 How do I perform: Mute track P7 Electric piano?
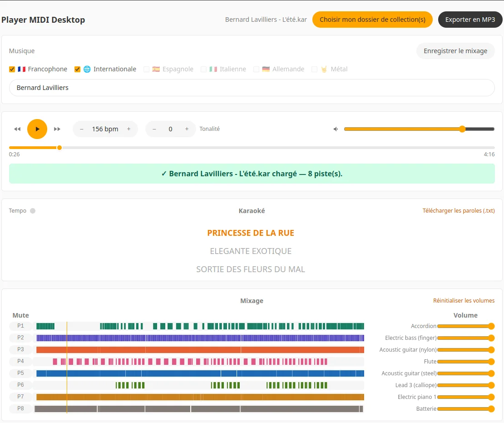click(20, 397)
